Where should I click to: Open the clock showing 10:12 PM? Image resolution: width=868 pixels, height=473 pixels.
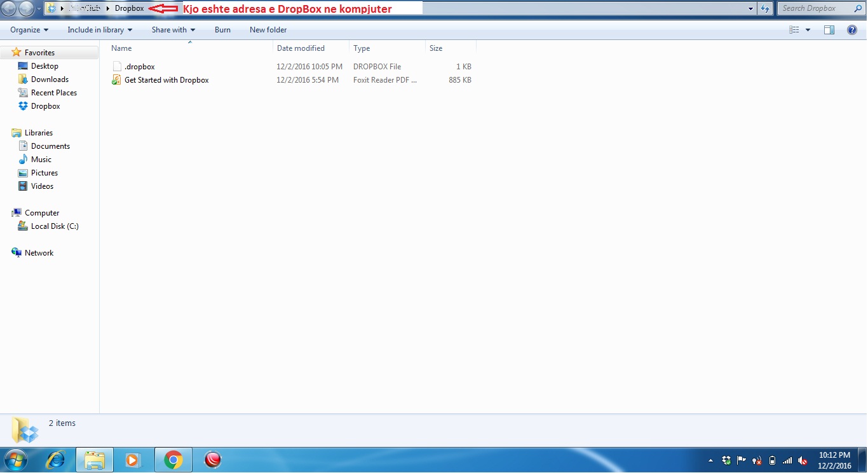[x=834, y=460]
